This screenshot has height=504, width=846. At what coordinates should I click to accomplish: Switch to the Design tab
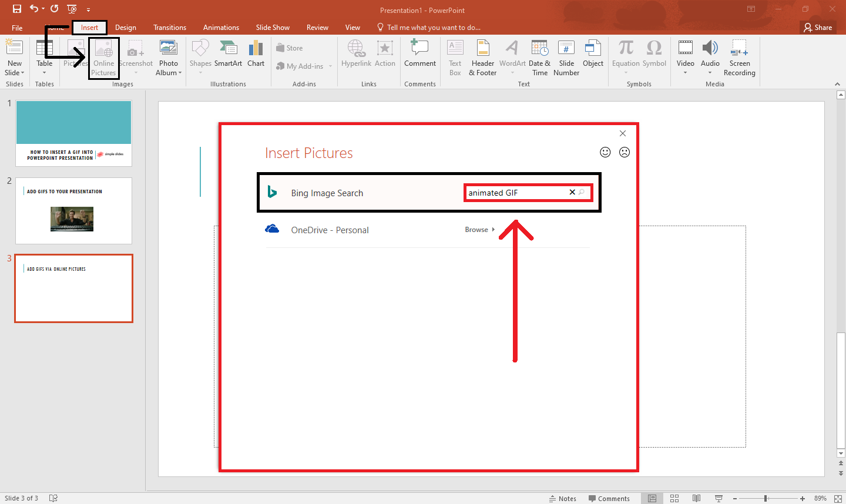pos(125,27)
